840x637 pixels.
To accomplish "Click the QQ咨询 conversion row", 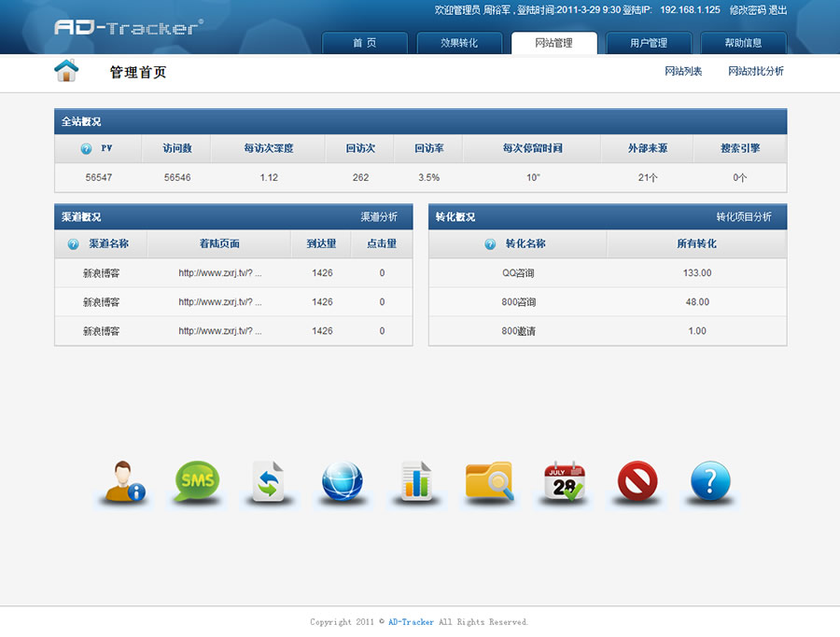I will pyautogui.click(x=608, y=273).
